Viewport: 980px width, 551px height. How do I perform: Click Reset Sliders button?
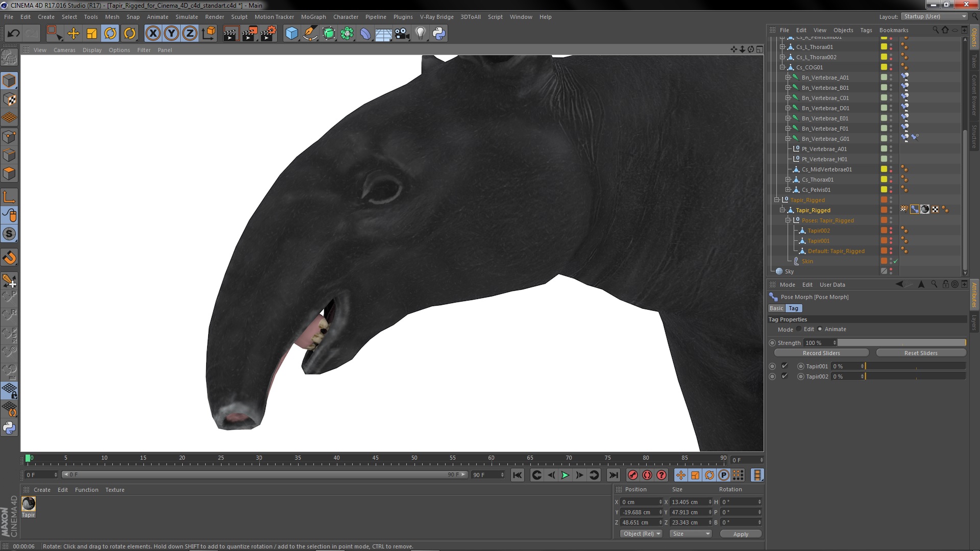pyautogui.click(x=921, y=353)
